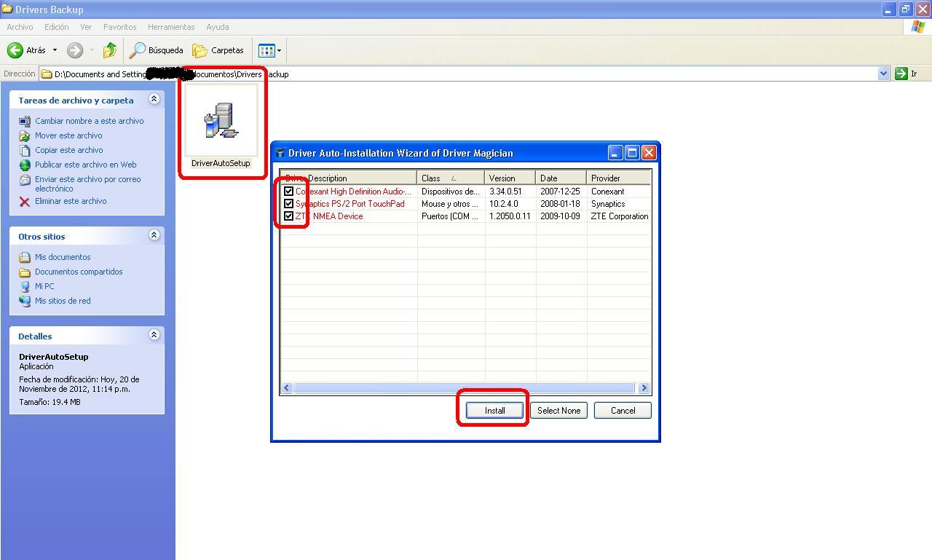
Task: Open the Ver menu
Action: click(x=86, y=27)
